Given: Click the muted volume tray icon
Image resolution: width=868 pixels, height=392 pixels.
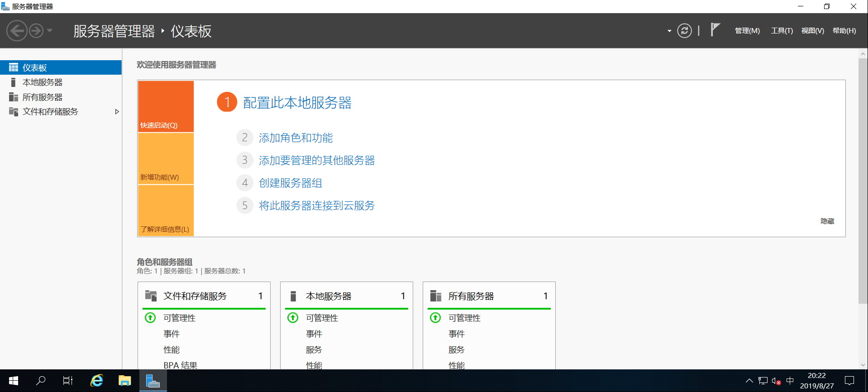Looking at the screenshot, I should 777,381.
